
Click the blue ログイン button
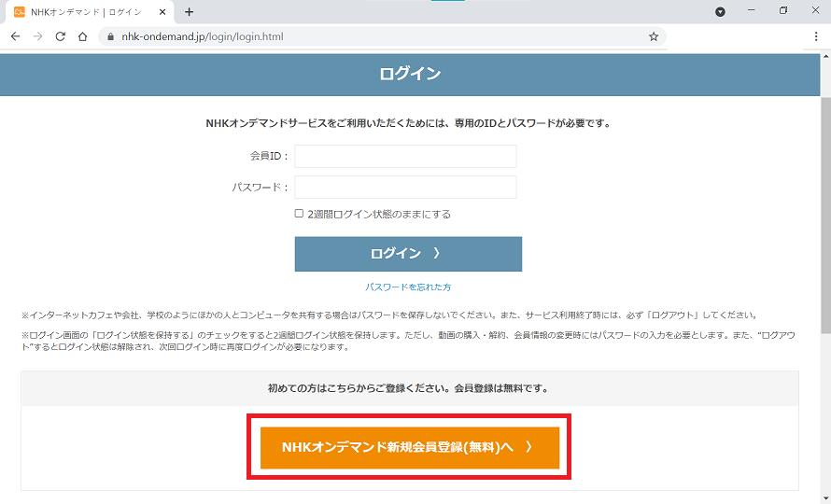tap(408, 254)
